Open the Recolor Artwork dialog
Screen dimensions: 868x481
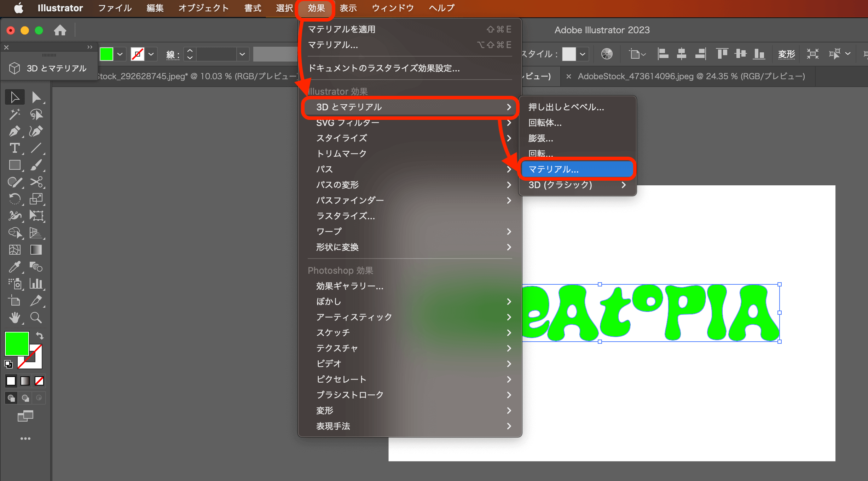click(x=607, y=54)
